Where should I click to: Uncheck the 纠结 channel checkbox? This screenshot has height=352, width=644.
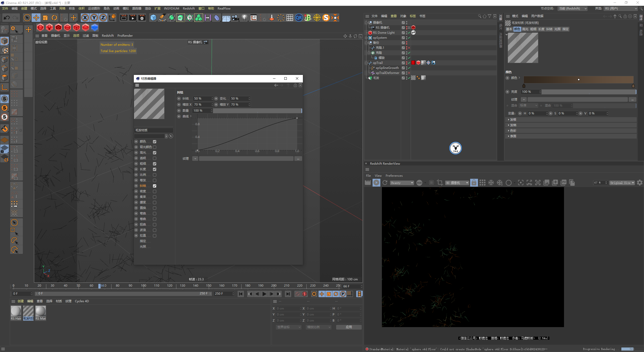pos(154,186)
